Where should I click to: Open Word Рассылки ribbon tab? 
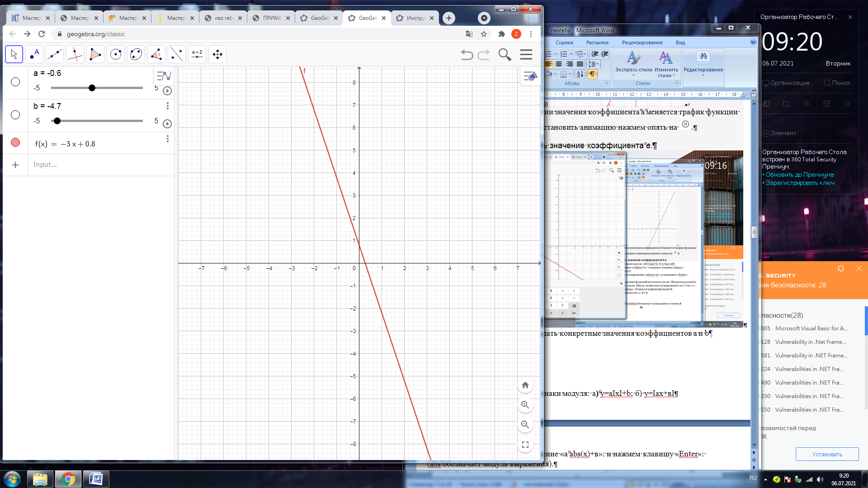click(x=597, y=42)
